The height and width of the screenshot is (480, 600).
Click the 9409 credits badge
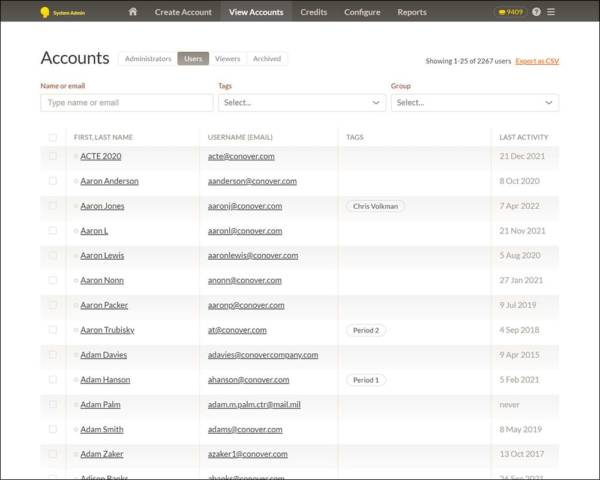510,12
